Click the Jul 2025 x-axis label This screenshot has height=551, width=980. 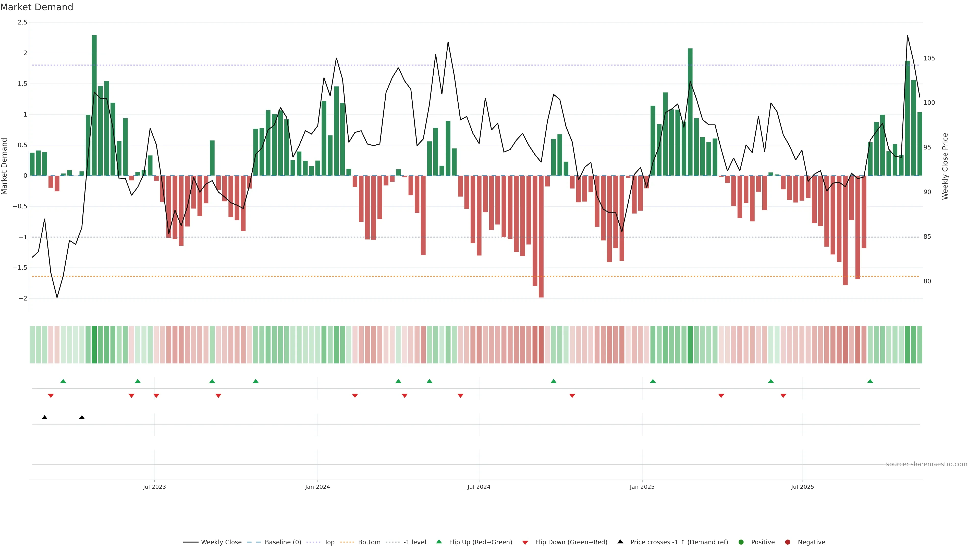[802, 487]
